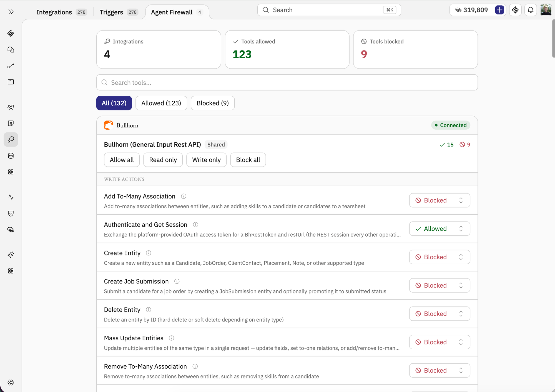Screen dimensions: 555x392
Task: Open the browser window sidebar icon
Action: click(11, 82)
